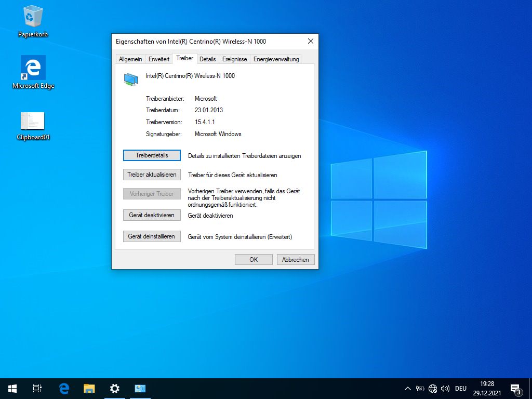
Task: Click the 'Gerät vom System deinstallieren (Erweitert)' text
Action: (240, 237)
